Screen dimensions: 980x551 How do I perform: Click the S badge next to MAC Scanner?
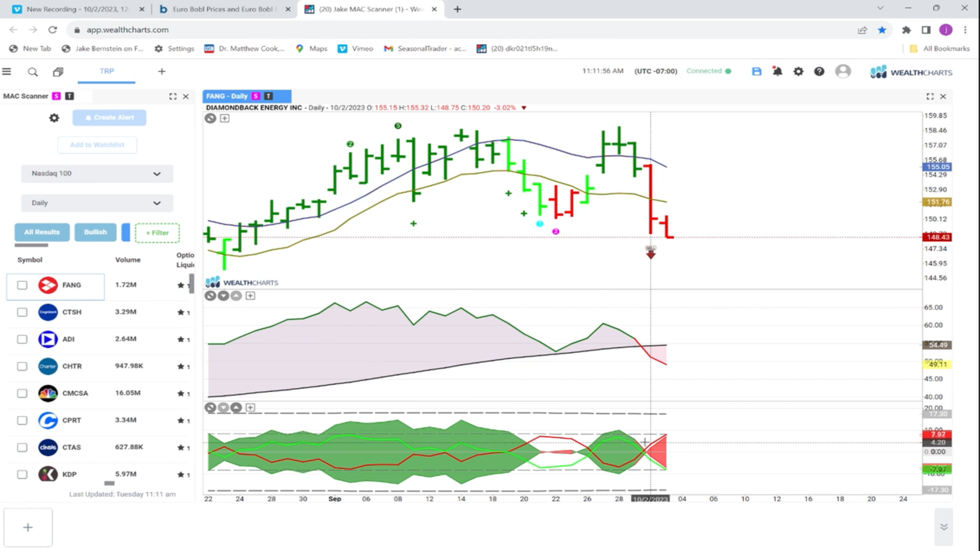(56, 96)
